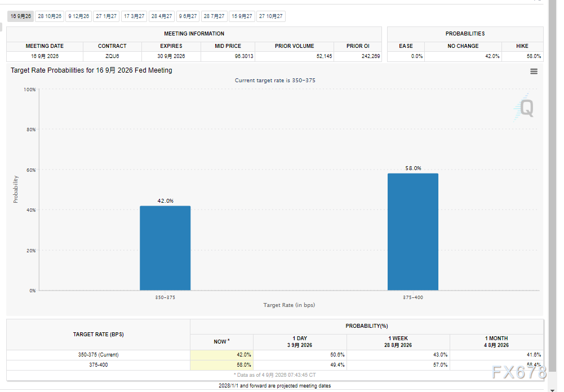Click the HIKE value 58.0% in Probabilities
This screenshot has width=564, height=392.
coord(534,56)
